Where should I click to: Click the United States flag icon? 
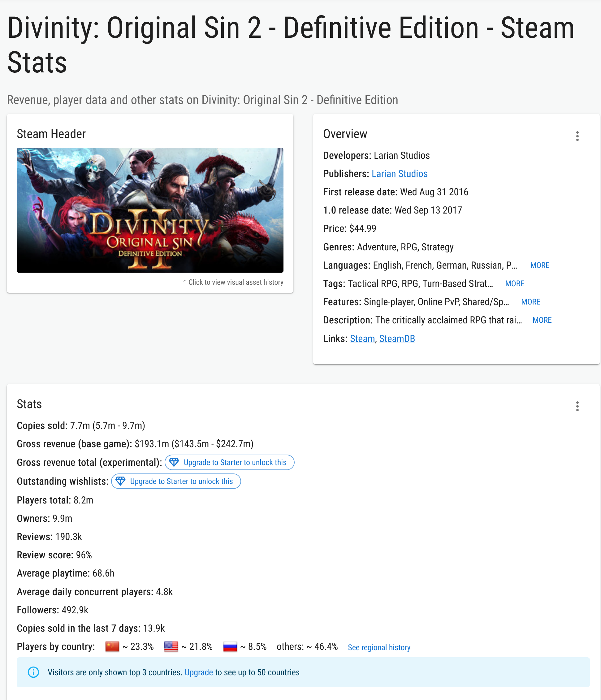[x=171, y=647]
